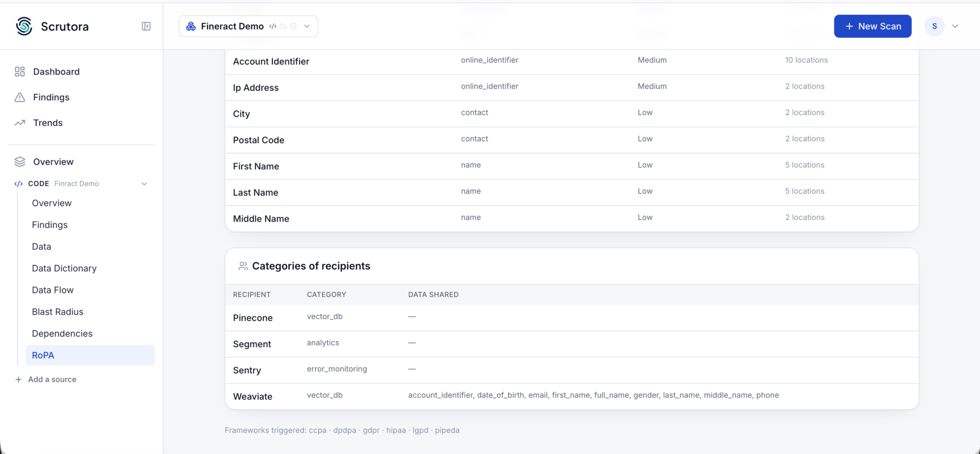Click the Postal Code row name
Image resolution: width=980 pixels, height=454 pixels.
click(259, 140)
